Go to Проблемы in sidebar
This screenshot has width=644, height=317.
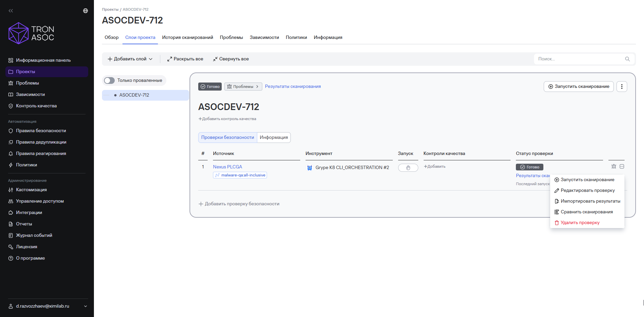pyautogui.click(x=47, y=83)
